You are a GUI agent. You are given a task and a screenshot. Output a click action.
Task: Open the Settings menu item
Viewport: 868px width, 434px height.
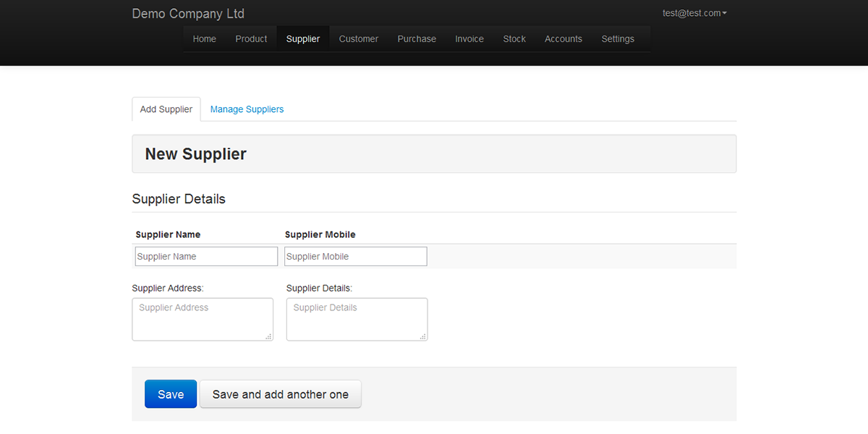618,38
